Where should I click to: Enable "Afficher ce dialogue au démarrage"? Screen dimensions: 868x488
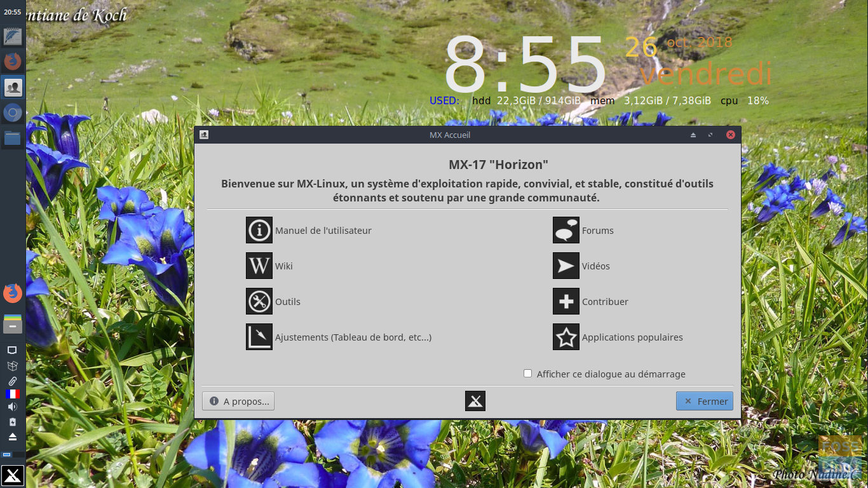click(x=527, y=374)
